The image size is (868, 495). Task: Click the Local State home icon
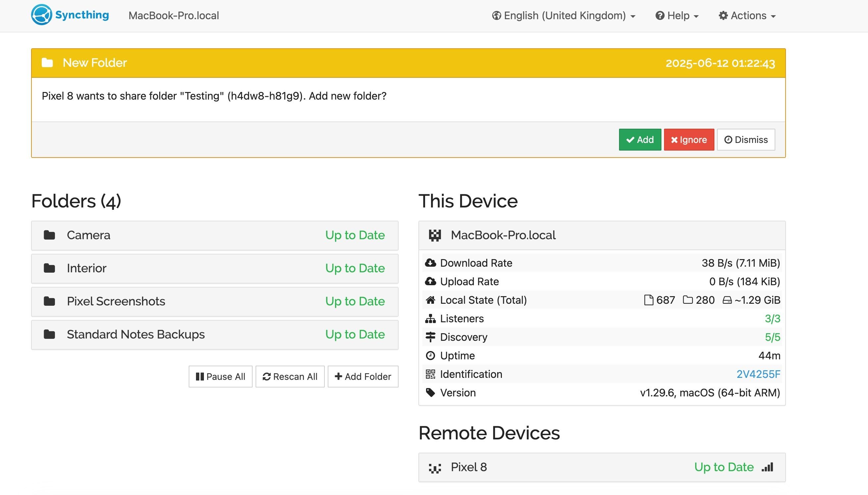coord(430,300)
